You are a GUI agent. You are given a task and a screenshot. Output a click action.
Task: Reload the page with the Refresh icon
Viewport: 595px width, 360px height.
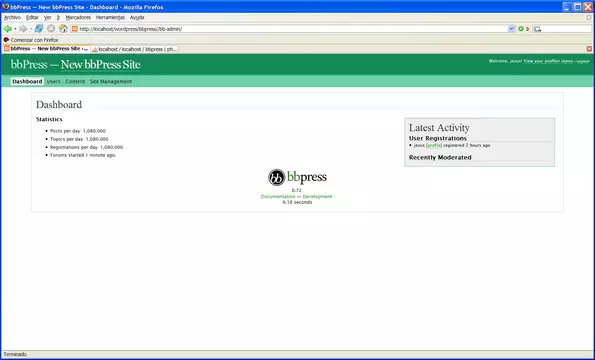[39, 29]
